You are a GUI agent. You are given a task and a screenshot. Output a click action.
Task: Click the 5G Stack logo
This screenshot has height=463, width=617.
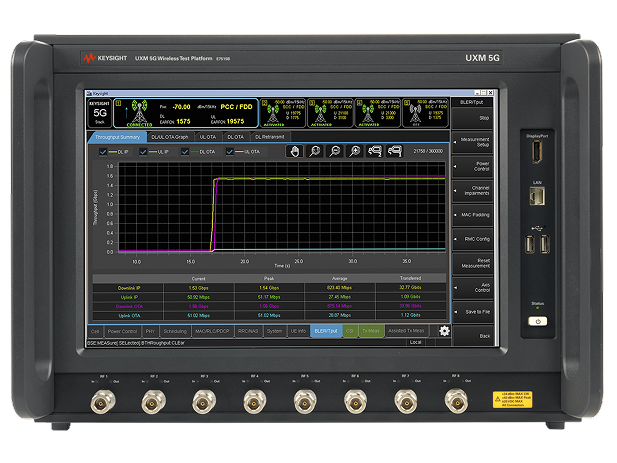point(99,111)
